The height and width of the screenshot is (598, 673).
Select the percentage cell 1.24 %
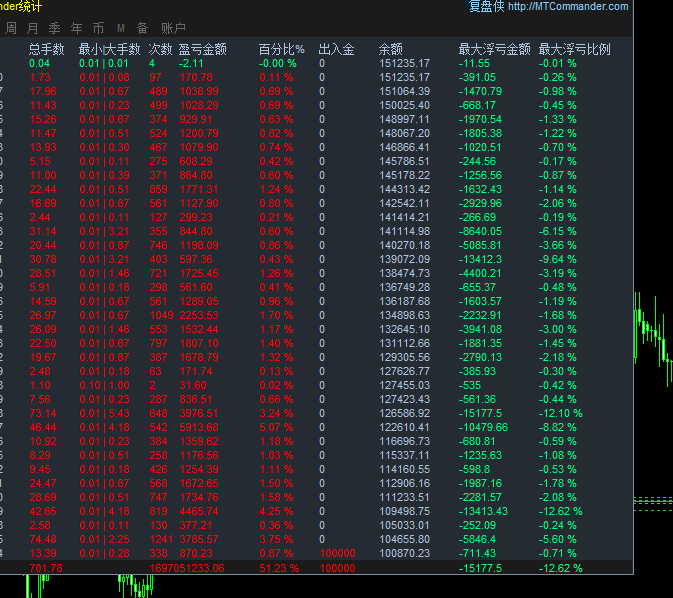tap(276, 189)
